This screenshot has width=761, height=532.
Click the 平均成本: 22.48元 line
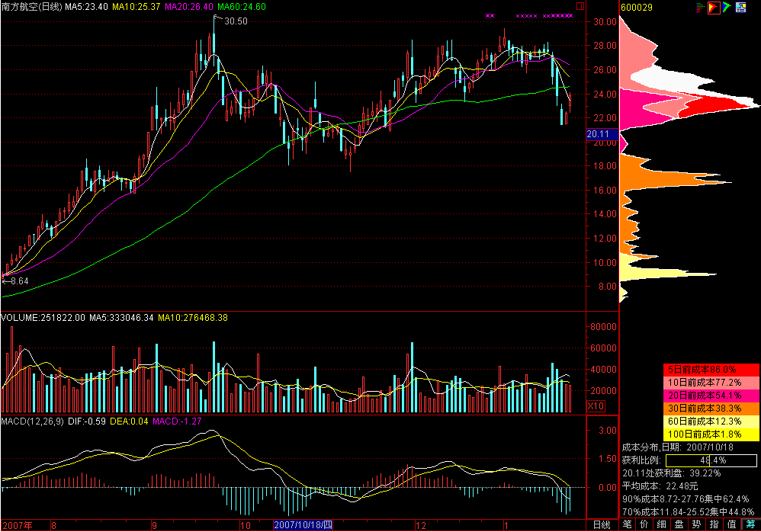click(x=660, y=486)
